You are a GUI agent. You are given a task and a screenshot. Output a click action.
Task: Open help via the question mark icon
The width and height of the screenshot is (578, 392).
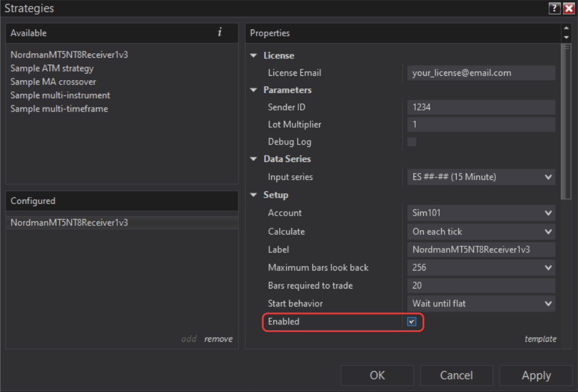click(554, 8)
